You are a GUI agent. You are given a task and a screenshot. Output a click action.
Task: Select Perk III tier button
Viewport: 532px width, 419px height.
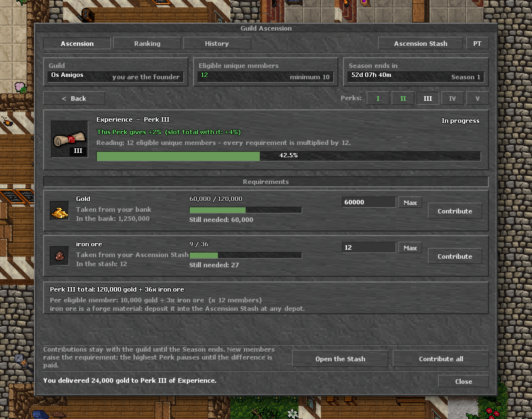click(428, 99)
